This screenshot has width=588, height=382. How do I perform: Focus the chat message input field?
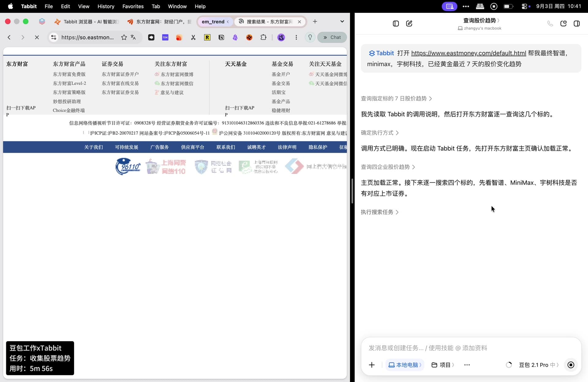click(471, 348)
